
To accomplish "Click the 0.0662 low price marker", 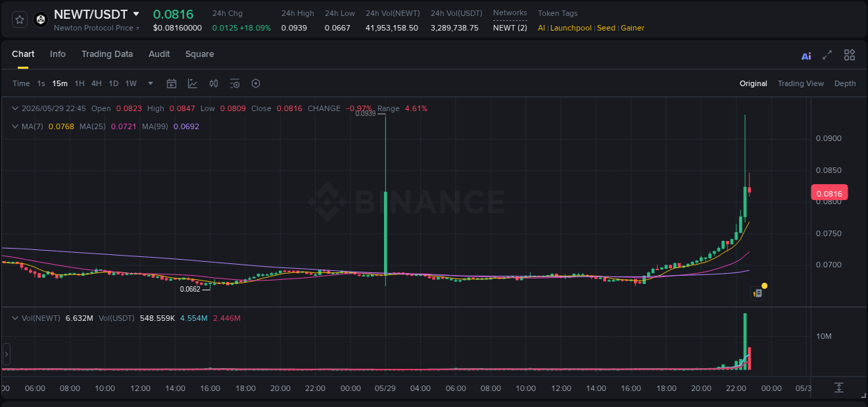I will [190, 289].
